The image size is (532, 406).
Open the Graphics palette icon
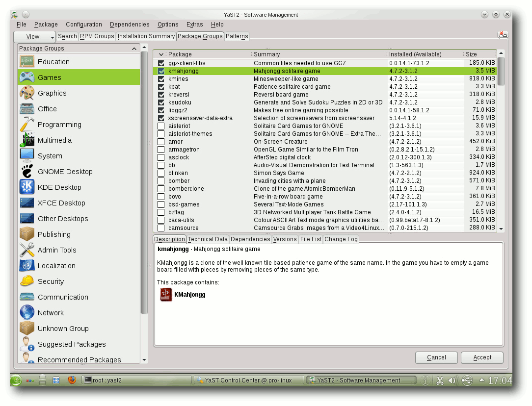click(27, 93)
